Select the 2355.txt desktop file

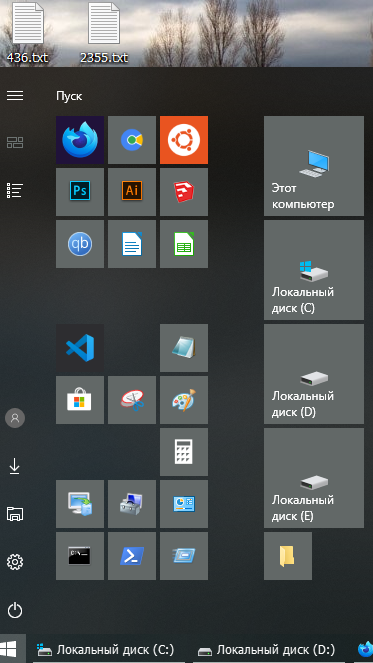[x=104, y=33]
